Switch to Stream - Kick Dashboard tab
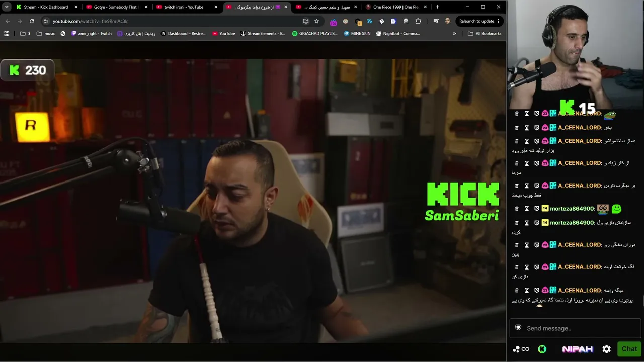The height and width of the screenshot is (362, 644). (46, 7)
